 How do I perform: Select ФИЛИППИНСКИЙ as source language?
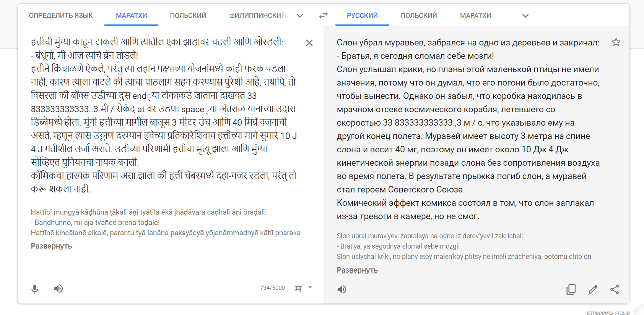coord(257,16)
